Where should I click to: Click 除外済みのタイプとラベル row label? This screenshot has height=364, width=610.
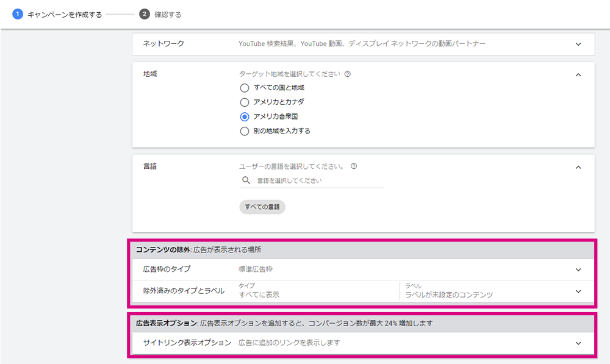(184, 290)
